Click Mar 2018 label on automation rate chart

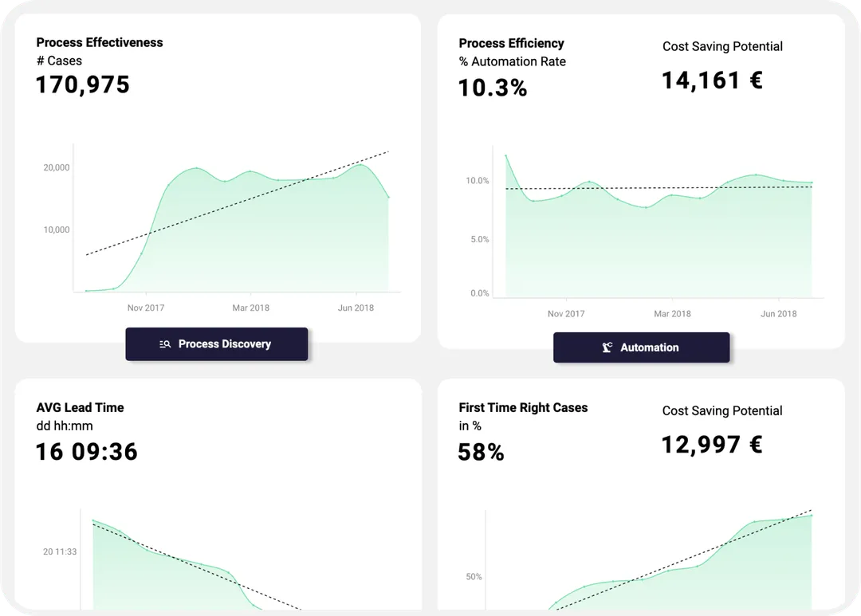[x=672, y=313]
